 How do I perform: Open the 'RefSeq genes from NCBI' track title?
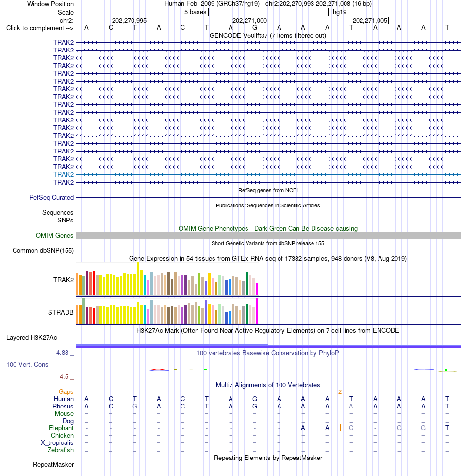[268, 190]
